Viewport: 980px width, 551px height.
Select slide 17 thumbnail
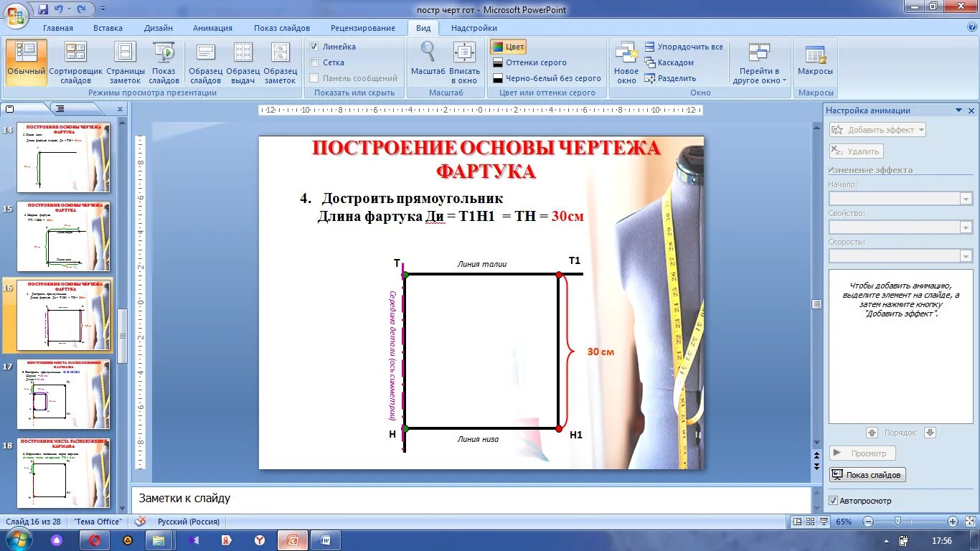[64, 395]
